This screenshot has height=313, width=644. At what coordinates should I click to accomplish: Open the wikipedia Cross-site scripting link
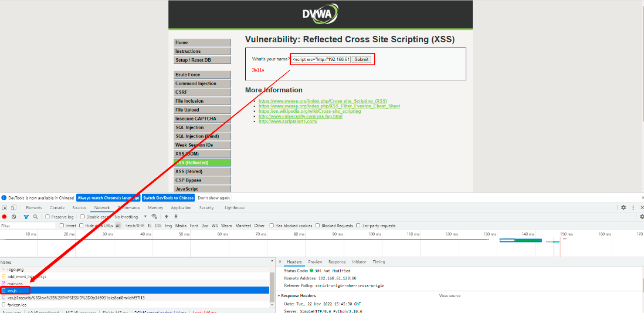click(310, 111)
